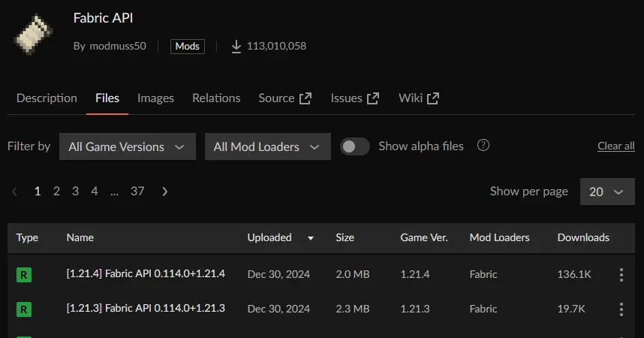Viewport: 644px width, 338px height.
Task: Click the external-link icon next to Wiki
Action: (433, 98)
